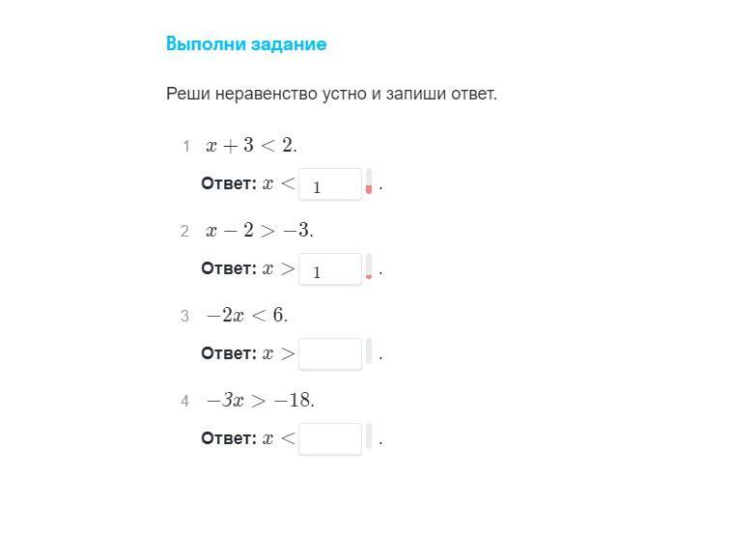Click the 'Ответ:' label of task 4
Viewport: 729px width, 560px height.
(x=229, y=438)
